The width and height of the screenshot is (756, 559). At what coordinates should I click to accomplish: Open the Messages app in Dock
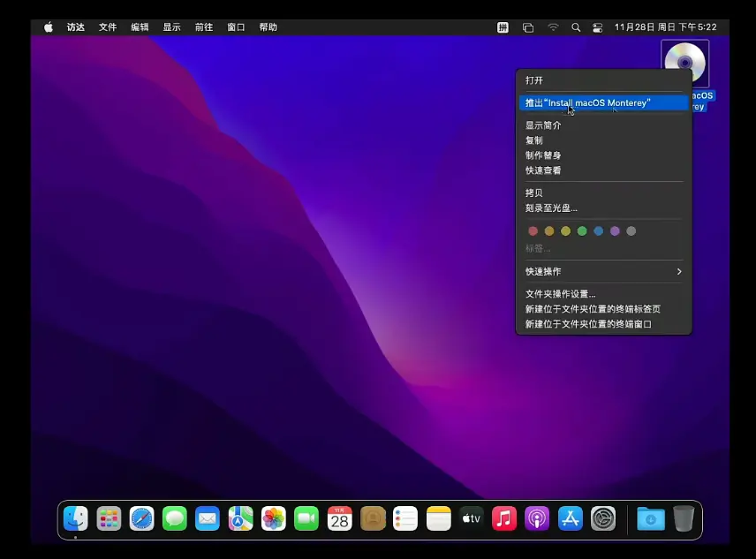[175, 518]
